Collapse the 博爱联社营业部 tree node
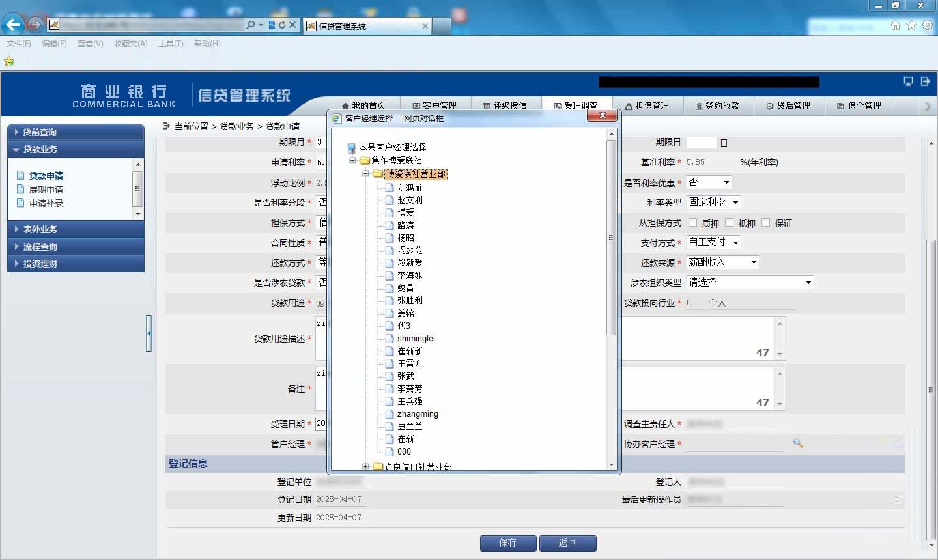This screenshot has width=938, height=560. pyautogui.click(x=365, y=174)
